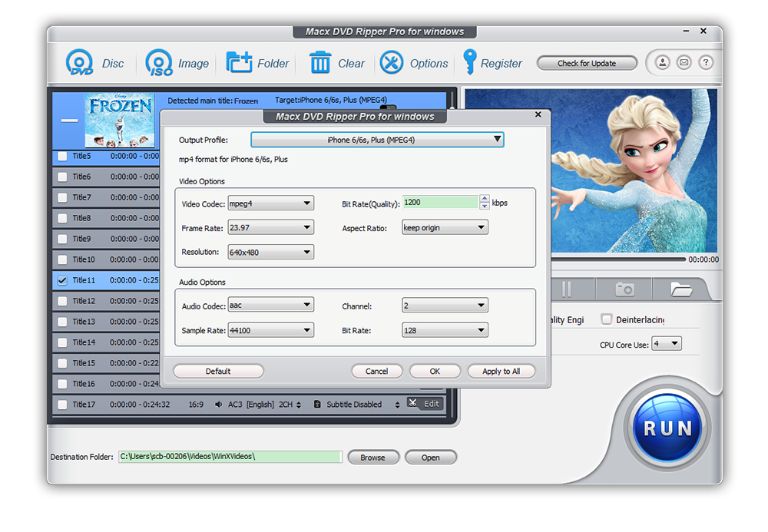Screen dimensions: 768x532
Task: Click the email envelope icon
Action: tap(684, 63)
